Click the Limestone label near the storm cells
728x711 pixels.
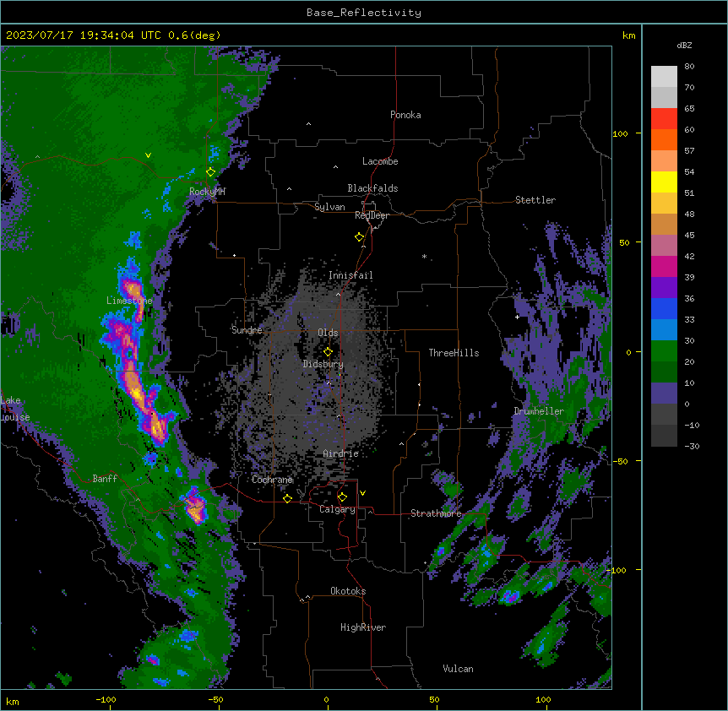(x=129, y=301)
